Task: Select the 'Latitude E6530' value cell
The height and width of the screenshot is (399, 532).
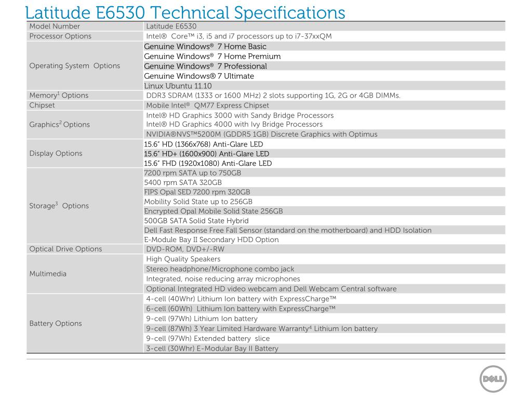Action: point(324,26)
